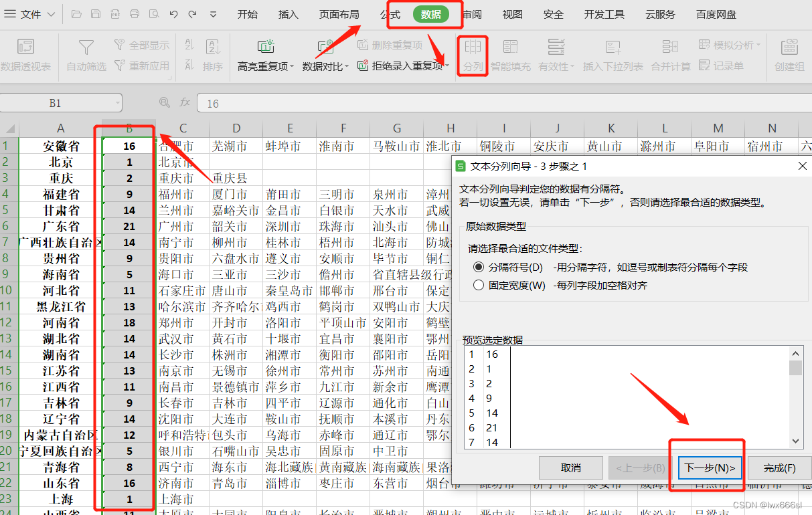
Task: Switch to the 开始 ribbon tab
Action: [247, 14]
